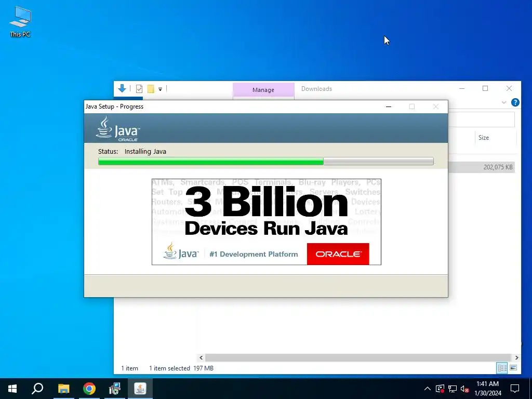Screen dimensions: 532x399
Task: Click the small Java logo in banner
Action: point(181,251)
